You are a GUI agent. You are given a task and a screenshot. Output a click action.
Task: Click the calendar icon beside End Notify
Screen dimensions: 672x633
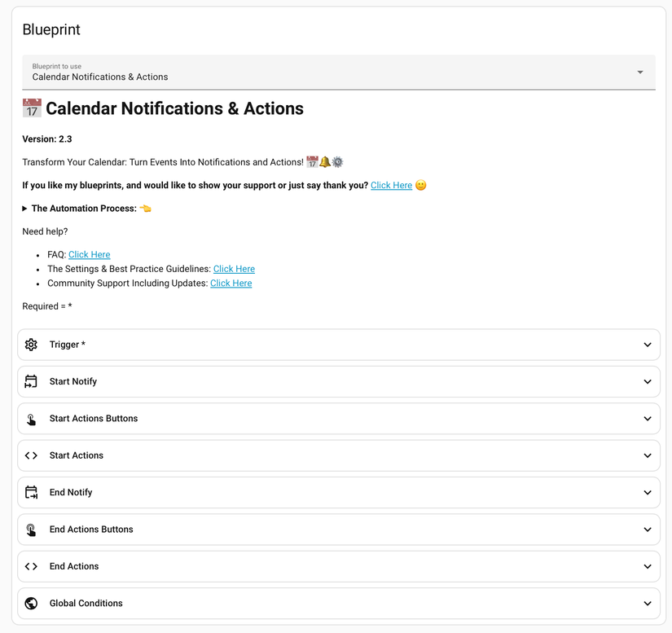coord(31,492)
